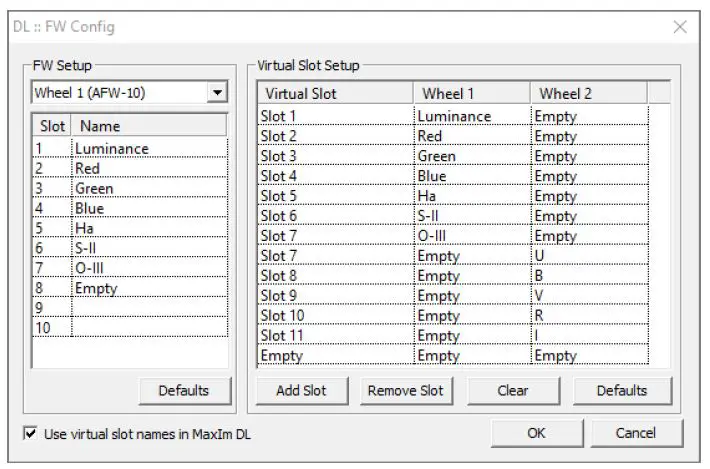Select the Slot 5 virtual slot row
Image resolution: width=710 pixels, height=469 pixels.
tap(335, 196)
